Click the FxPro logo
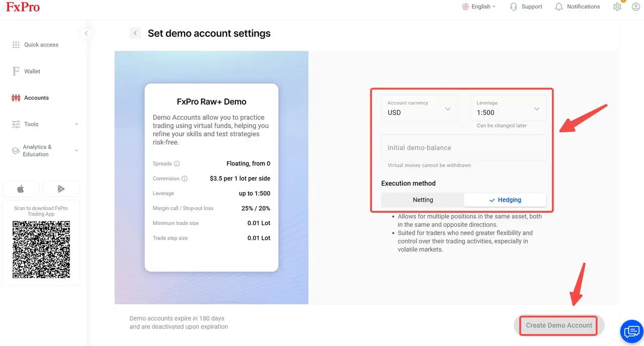The width and height of the screenshot is (644, 346). point(23,7)
